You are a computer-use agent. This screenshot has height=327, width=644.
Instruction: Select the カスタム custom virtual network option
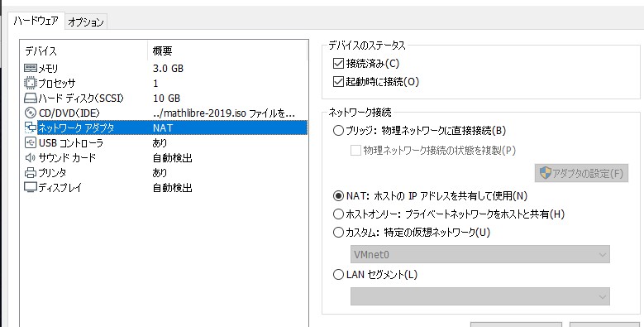click(x=338, y=233)
